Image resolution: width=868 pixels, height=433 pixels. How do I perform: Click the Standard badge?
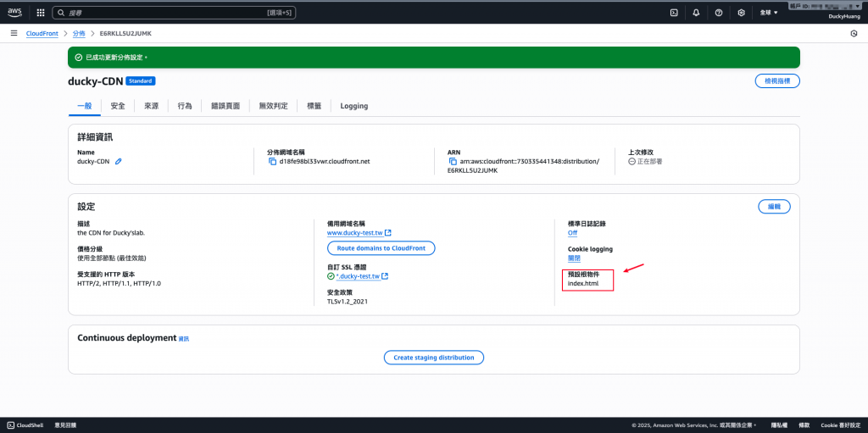tap(141, 80)
